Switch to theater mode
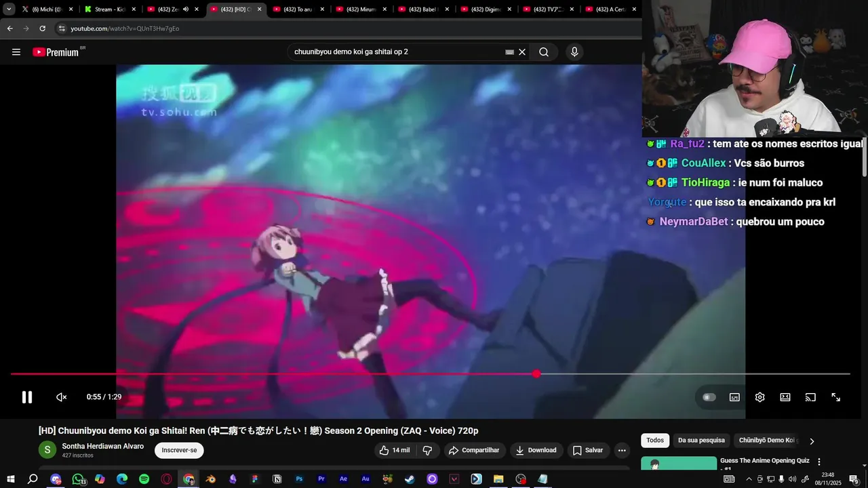The image size is (868, 488). [785, 397]
